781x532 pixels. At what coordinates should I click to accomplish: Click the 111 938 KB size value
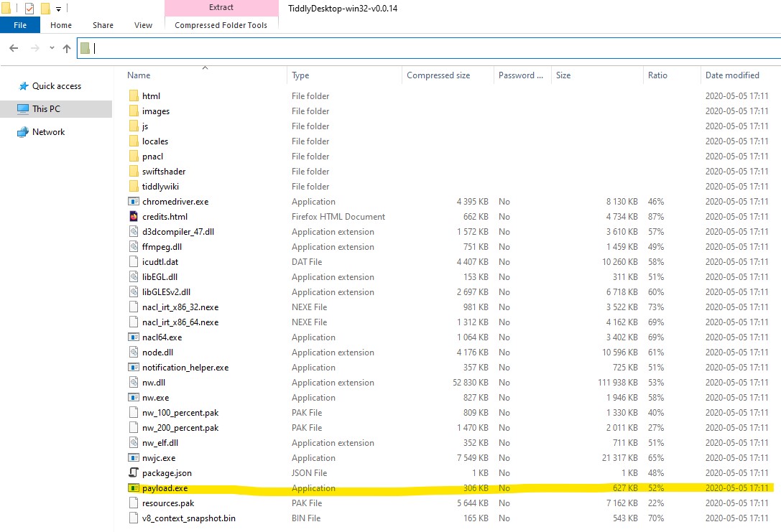618,382
